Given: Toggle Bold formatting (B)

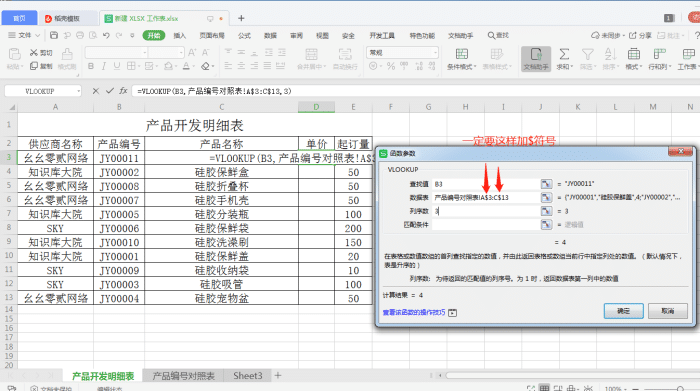Looking at the screenshot, I should pyautogui.click(x=91, y=66).
